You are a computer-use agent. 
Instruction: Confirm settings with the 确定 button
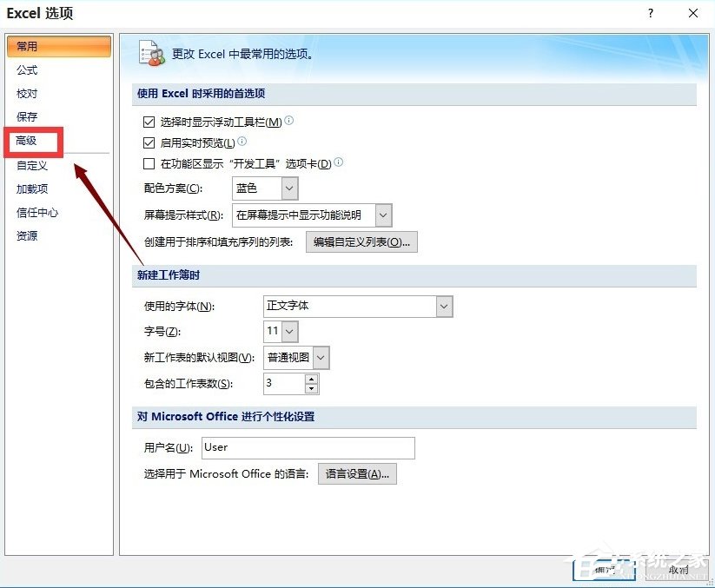point(606,569)
